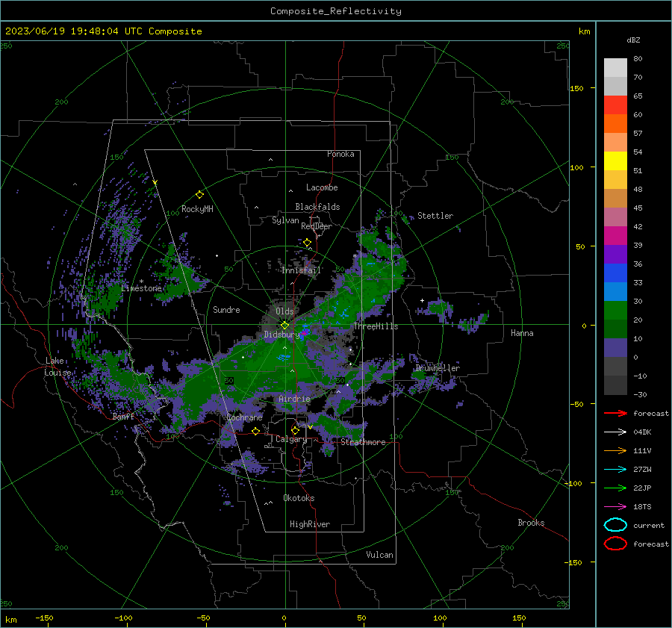This screenshot has width=672, height=628.
Task: Click the Blackfalds label
Action: click(317, 207)
